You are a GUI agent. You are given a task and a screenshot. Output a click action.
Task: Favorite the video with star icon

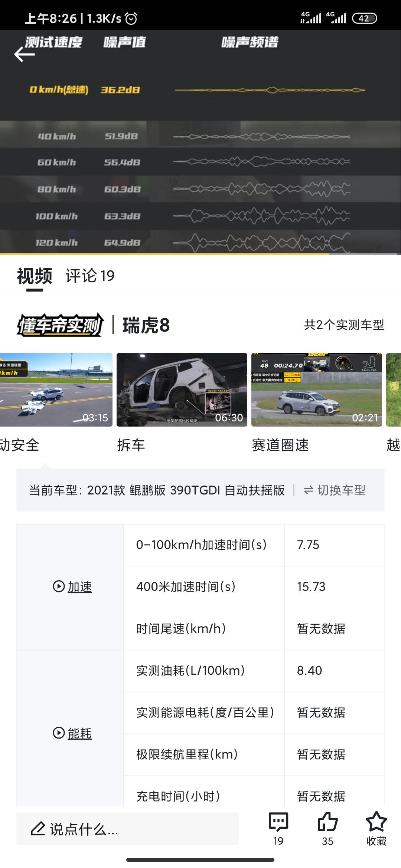(x=376, y=821)
